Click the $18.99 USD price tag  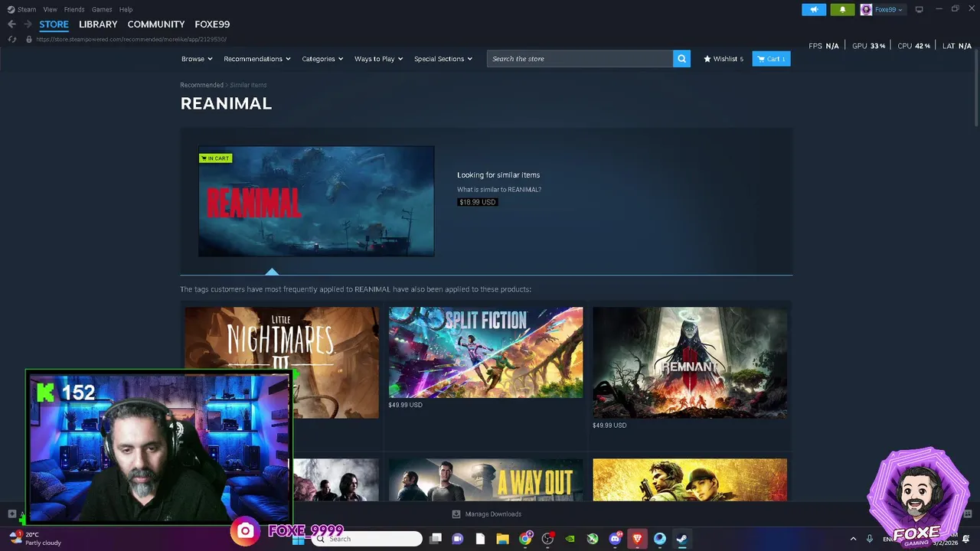478,202
